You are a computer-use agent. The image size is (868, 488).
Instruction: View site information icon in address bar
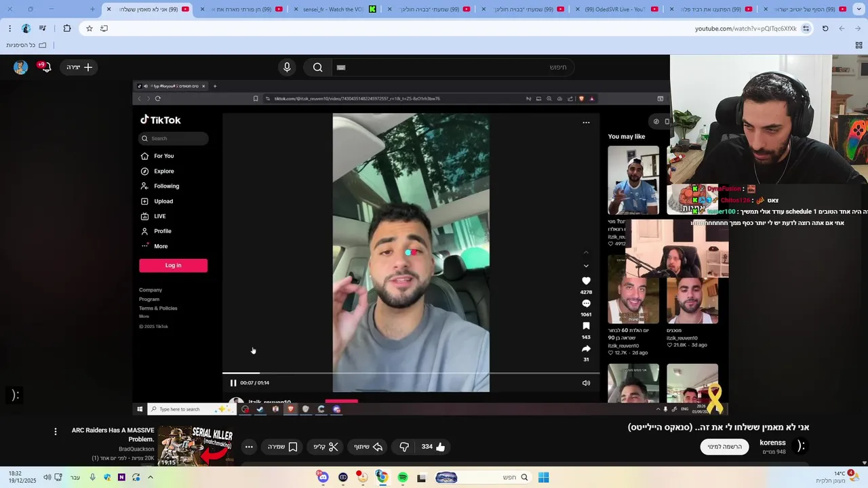pos(806,28)
